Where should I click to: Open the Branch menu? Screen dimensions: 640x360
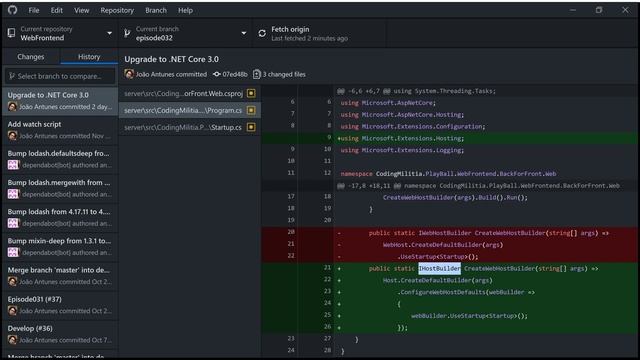pyautogui.click(x=156, y=10)
